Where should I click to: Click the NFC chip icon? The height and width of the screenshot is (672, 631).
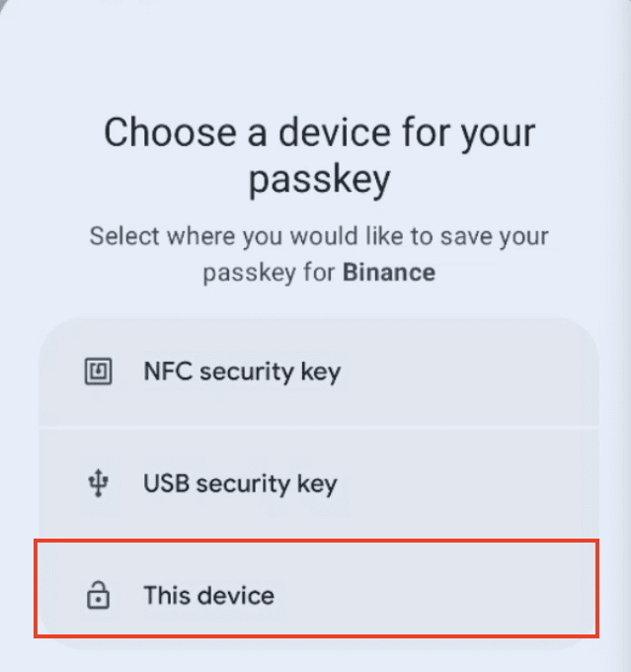[98, 372]
